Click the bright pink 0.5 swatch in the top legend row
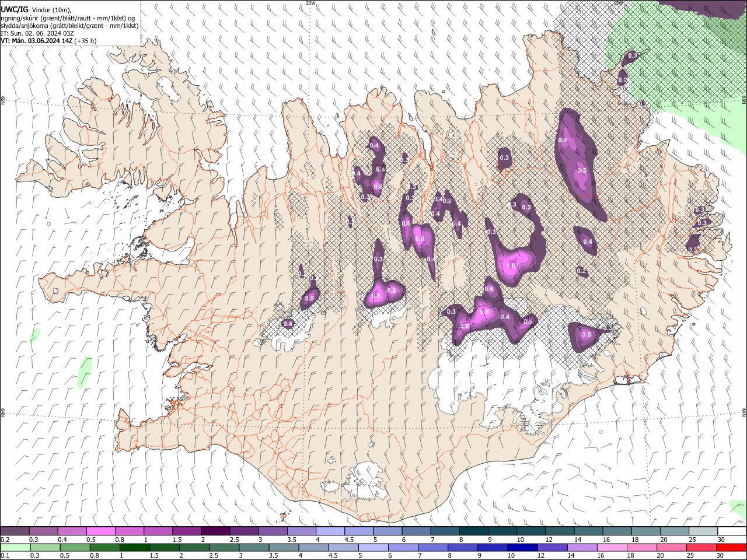Viewport: 747px width, 560px height. click(x=100, y=531)
